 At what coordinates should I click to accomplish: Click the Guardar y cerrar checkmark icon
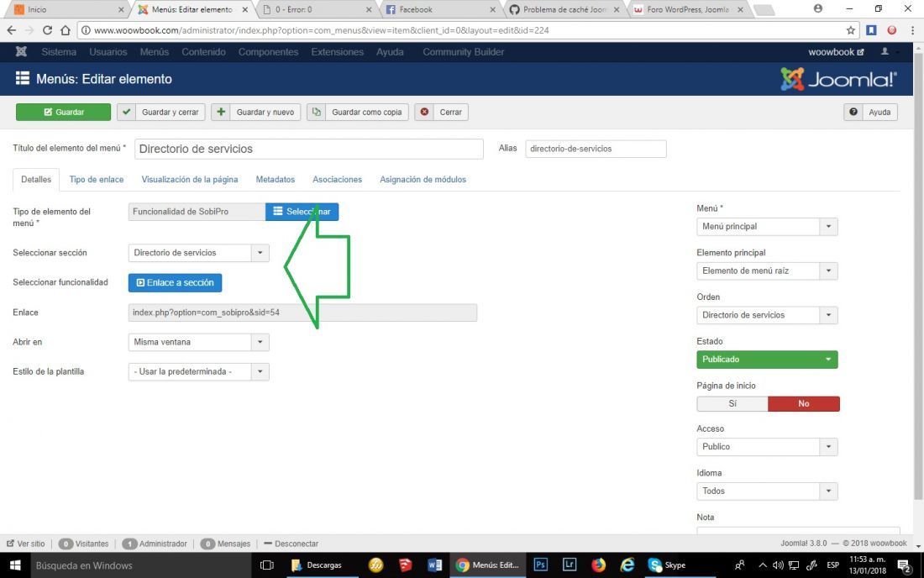point(126,112)
